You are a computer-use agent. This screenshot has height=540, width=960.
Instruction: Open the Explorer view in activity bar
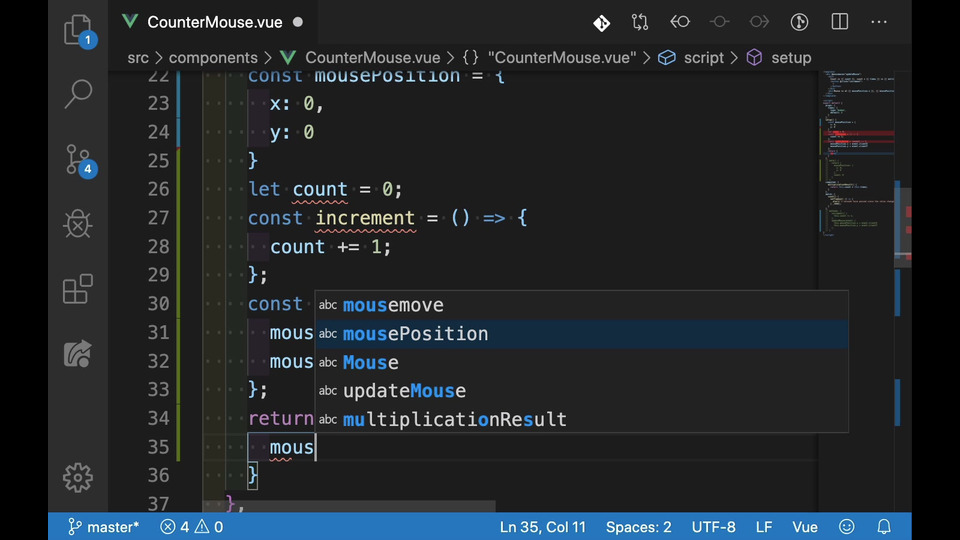coord(78,29)
